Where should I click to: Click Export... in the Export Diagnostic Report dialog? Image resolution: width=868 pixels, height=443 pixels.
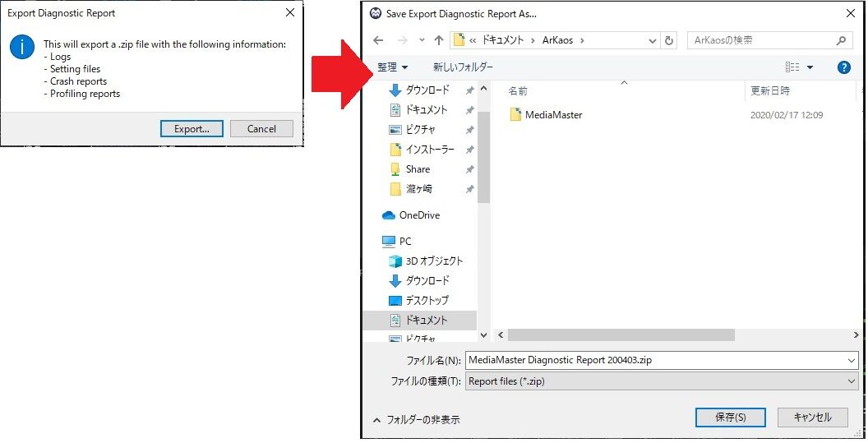click(x=192, y=128)
